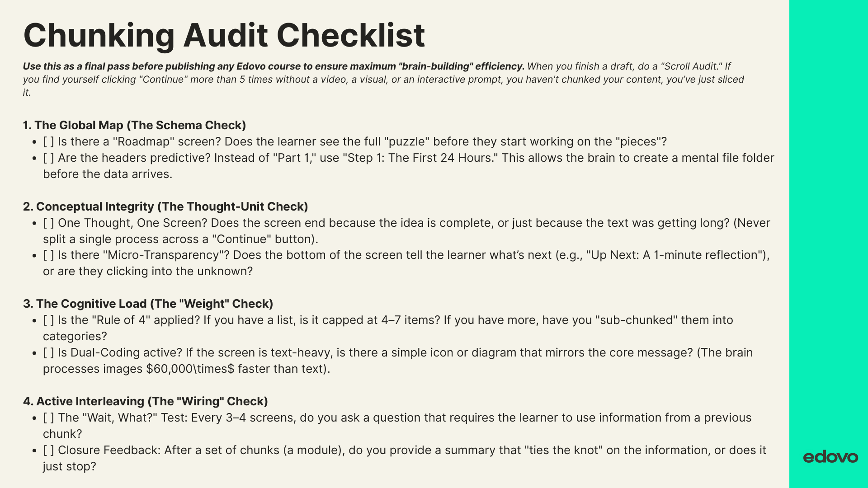The height and width of the screenshot is (488, 868).
Task: Click the bold "Use this as a final pass" sentence
Action: click(274, 66)
